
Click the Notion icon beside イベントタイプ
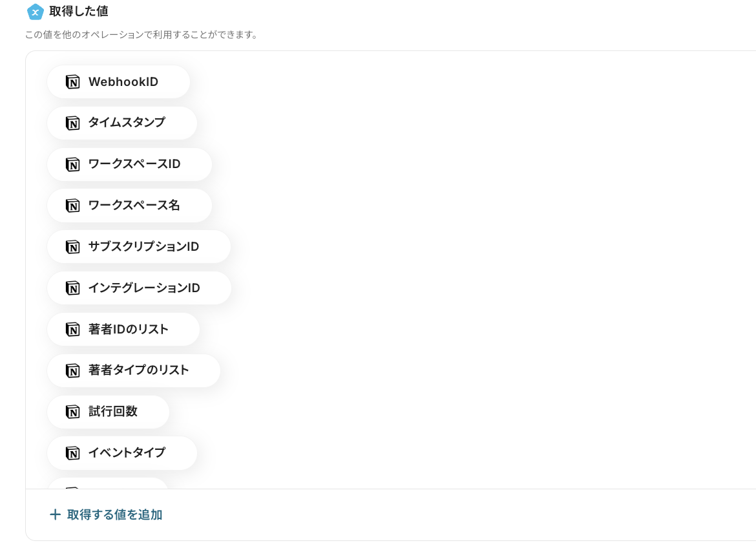coord(72,452)
